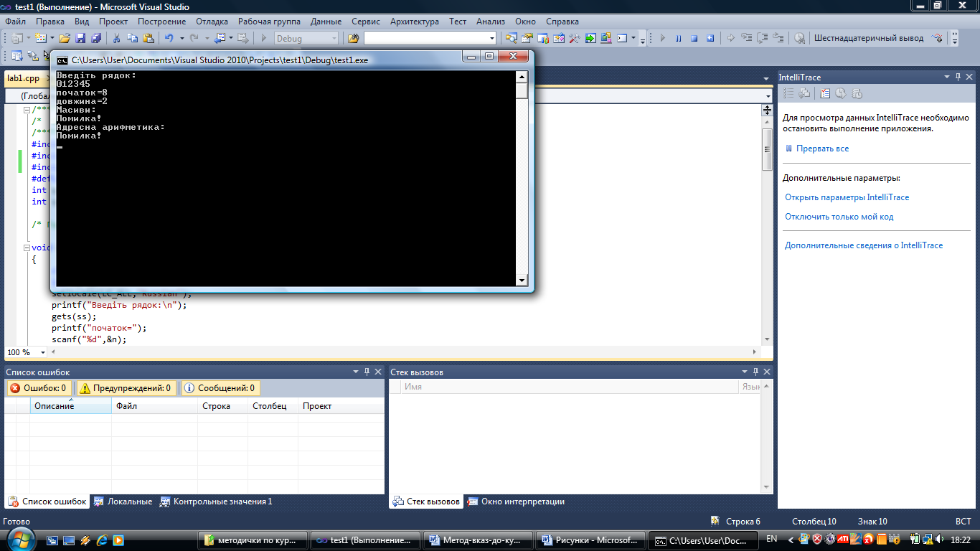Image resolution: width=980 pixels, height=551 pixels.
Task: Click the Add New Item toolbar icon
Action: [x=41, y=38]
